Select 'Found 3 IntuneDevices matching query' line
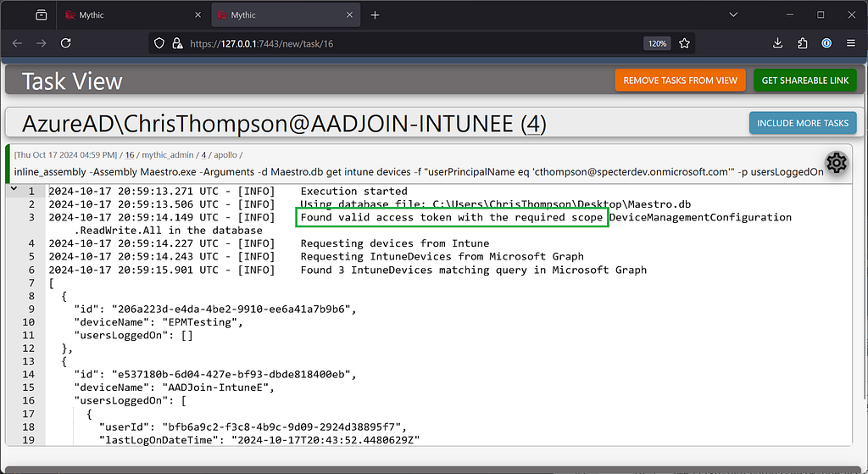 tap(473, 270)
